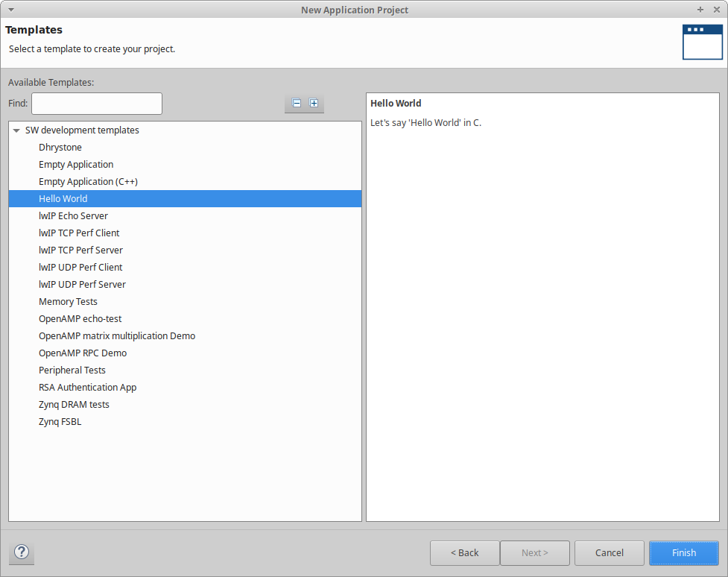
Task: Open the window menu arrow in title bar
Action: (x=10, y=10)
